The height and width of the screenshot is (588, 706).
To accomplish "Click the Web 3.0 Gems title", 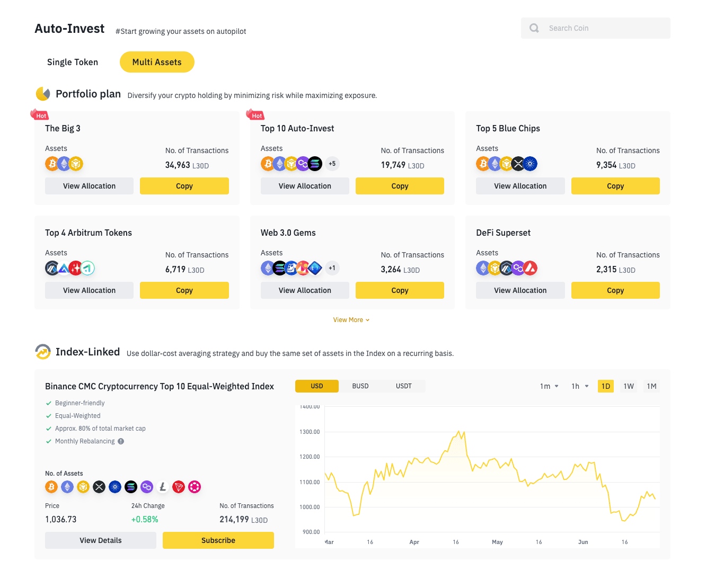I will click(x=288, y=233).
